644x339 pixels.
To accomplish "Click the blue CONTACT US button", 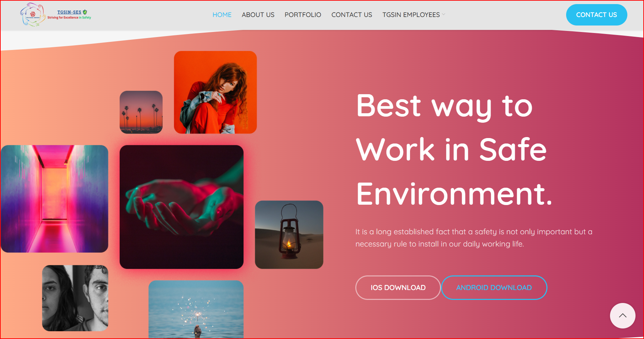I will (596, 15).
